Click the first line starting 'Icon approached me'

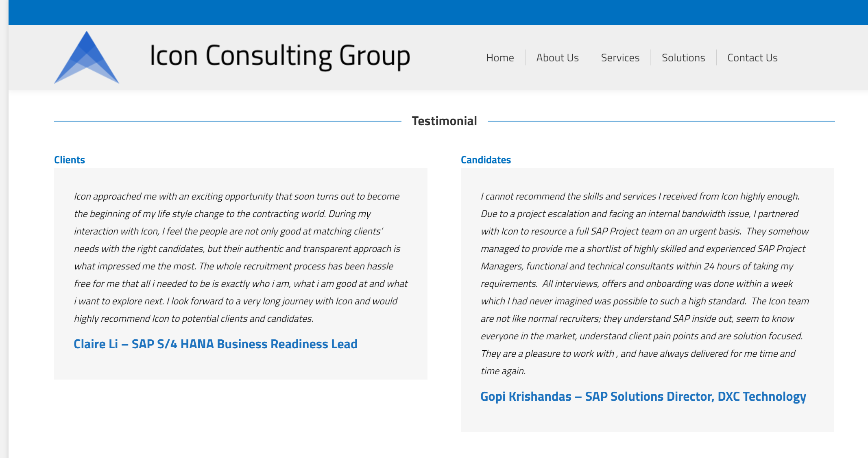237,196
